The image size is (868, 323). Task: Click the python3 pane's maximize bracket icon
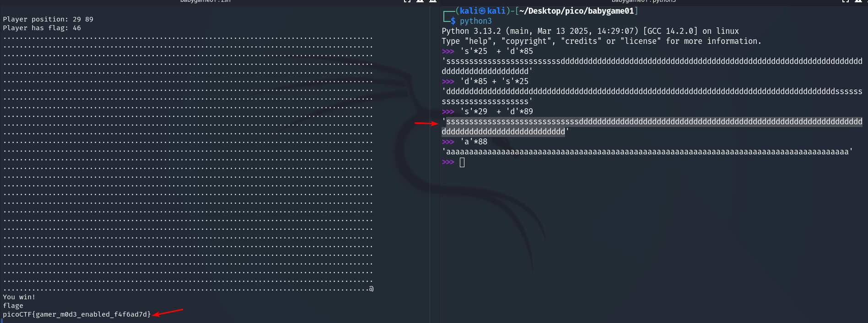pos(845,1)
